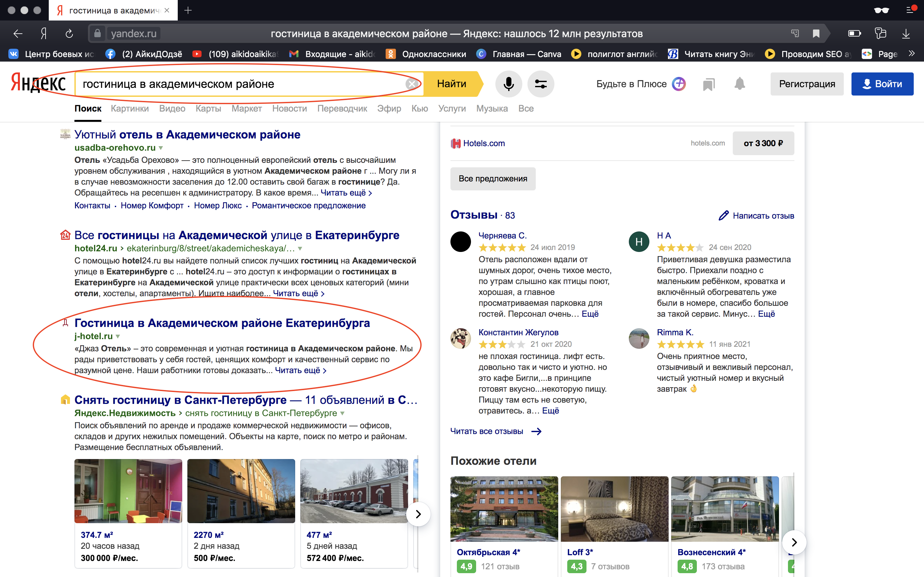The image size is (924, 577).
Task: Open the notifications bell icon
Action: pos(740,84)
